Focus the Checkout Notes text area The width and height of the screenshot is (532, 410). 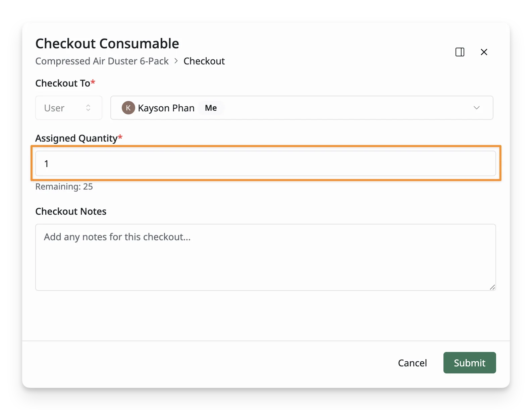point(266,257)
